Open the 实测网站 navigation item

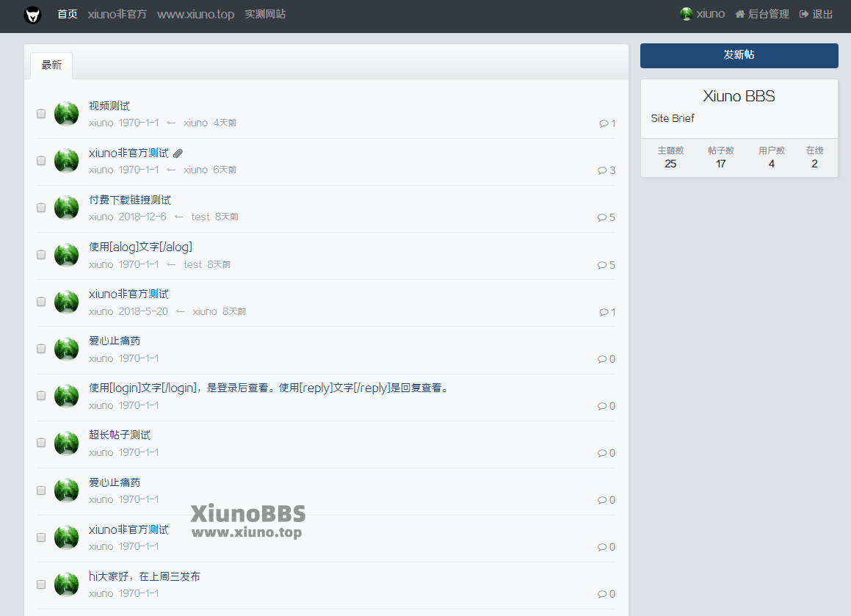click(265, 14)
